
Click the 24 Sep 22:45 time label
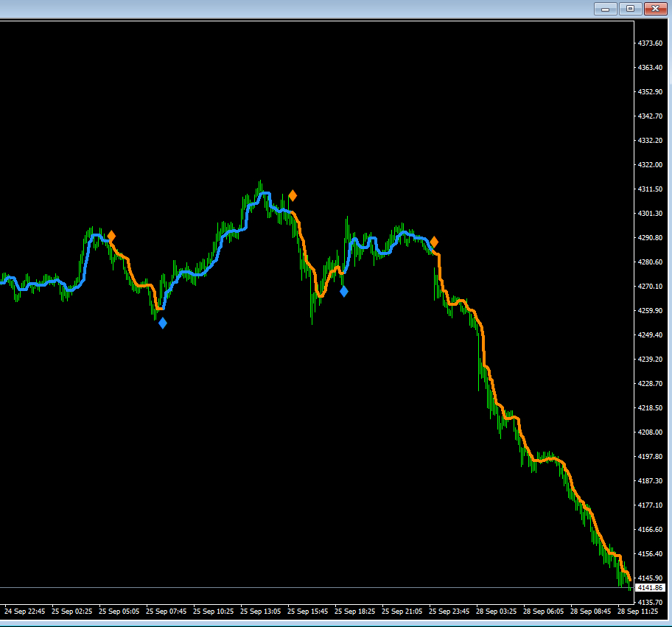25,612
